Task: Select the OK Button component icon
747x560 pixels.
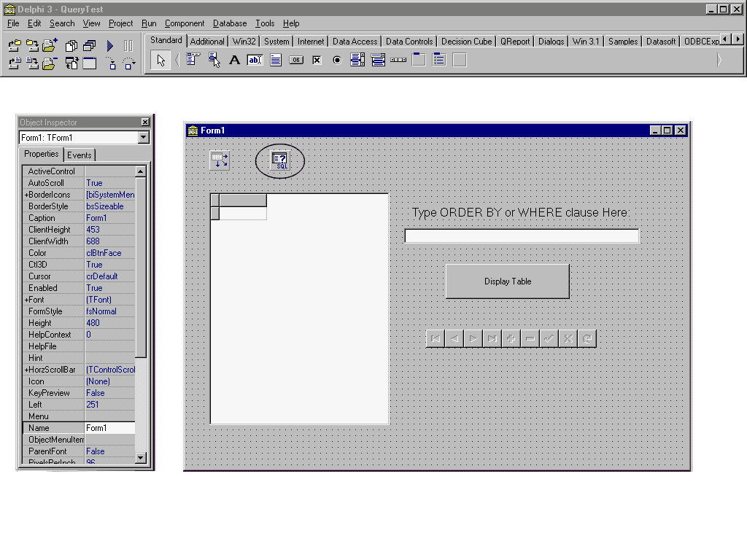Action: coord(296,61)
